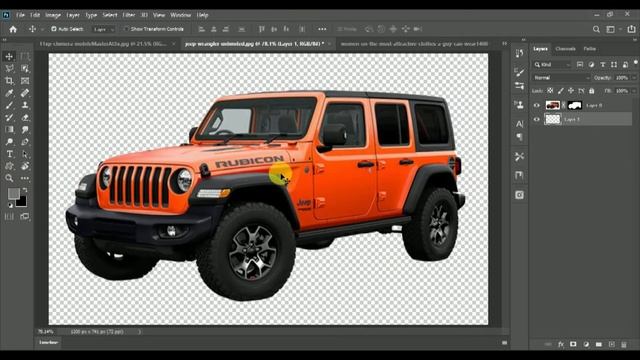Open the Fill slider dropdown arrow
The height and width of the screenshot is (360, 640).
point(634,91)
